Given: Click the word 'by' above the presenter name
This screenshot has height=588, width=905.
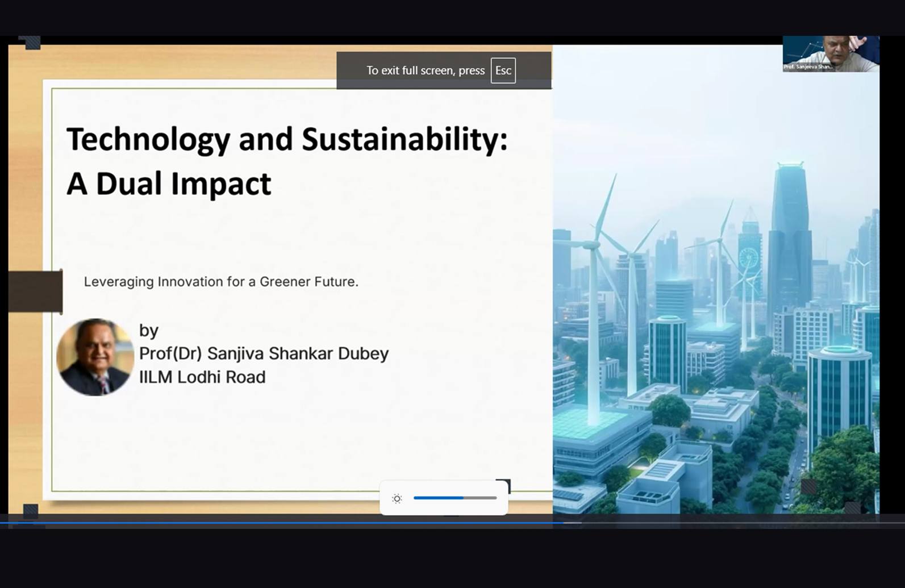Looking at the screenshot, I should point(149,331).
